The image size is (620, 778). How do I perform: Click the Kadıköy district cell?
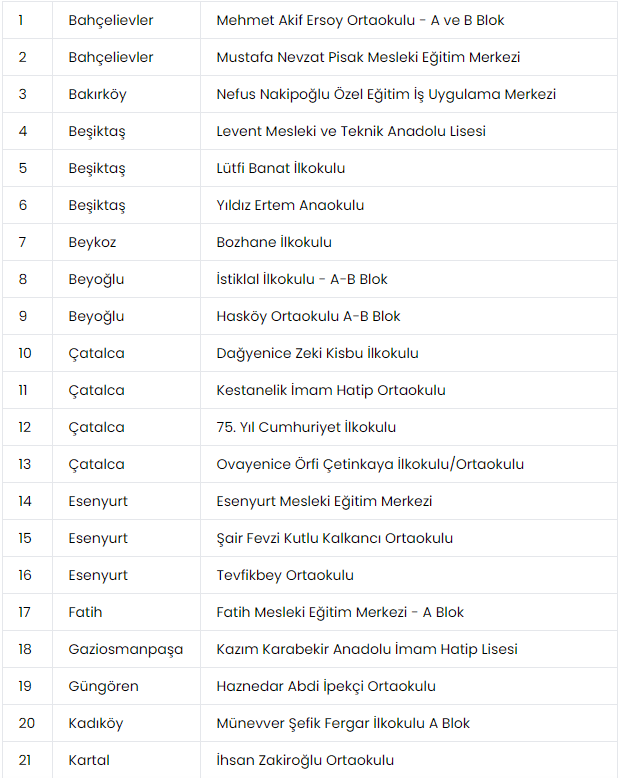coord(95,723)
